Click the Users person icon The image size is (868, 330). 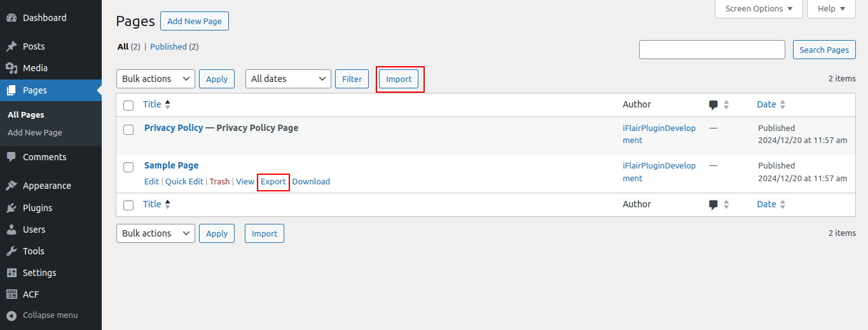[11, 230]
